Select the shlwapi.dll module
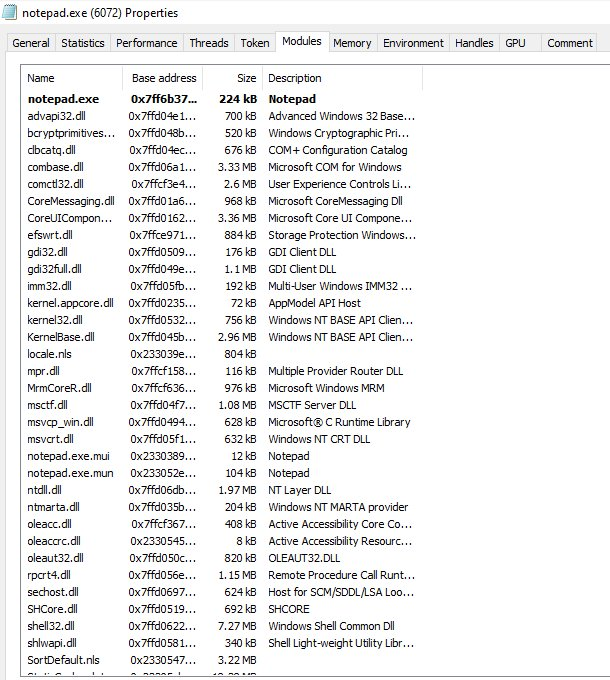Screen dimensions: 610x680 (222, 643)
